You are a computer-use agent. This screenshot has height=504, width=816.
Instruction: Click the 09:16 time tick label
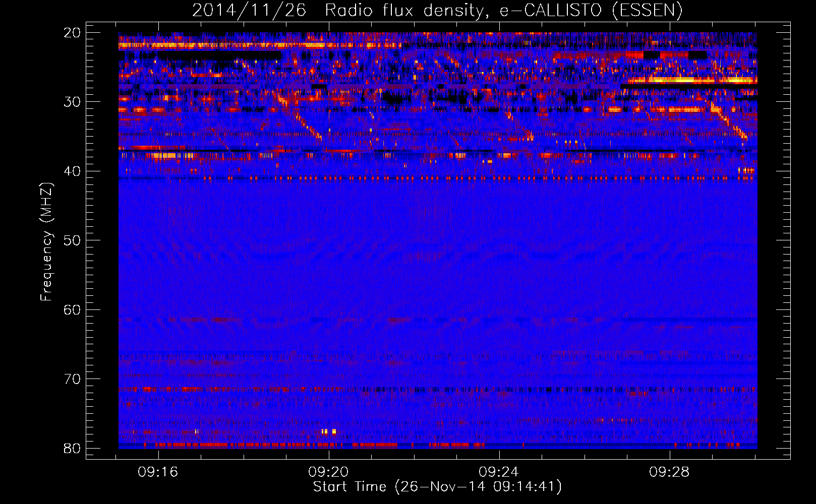(158, 472)
